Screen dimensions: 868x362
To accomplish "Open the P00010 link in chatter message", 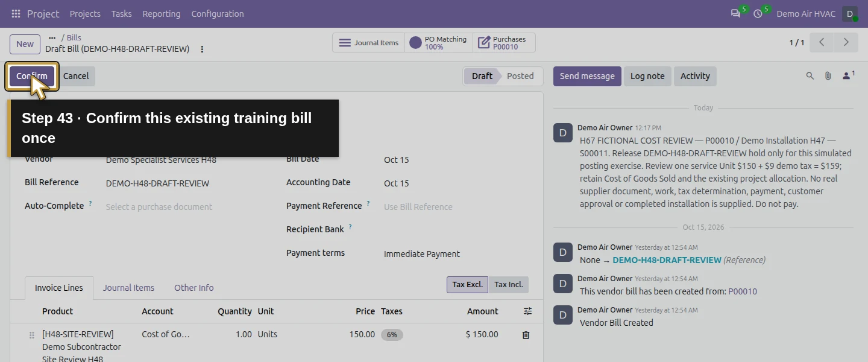I will tap(743, 291).
